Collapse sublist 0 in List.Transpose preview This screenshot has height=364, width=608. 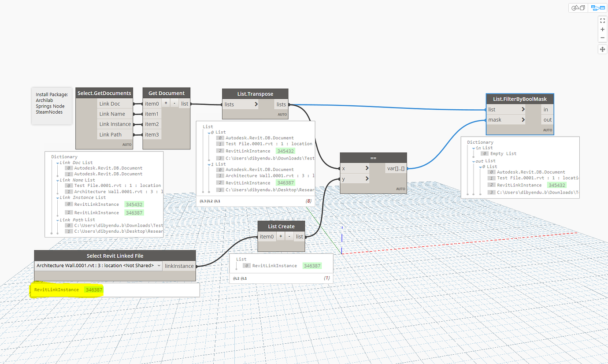point(208,132)
